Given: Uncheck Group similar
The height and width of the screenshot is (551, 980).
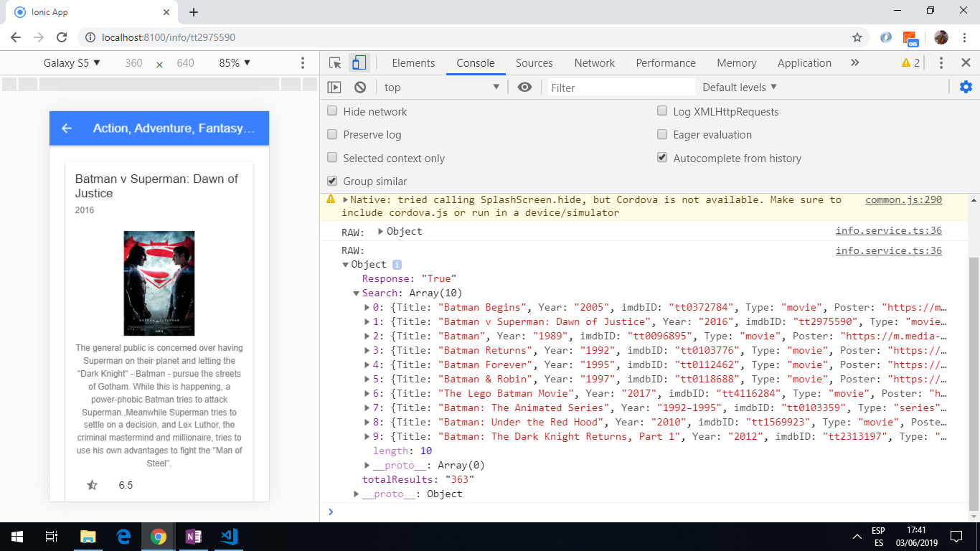Looking at the screenshot, I should pyautogui.click(x=332, y=181).
